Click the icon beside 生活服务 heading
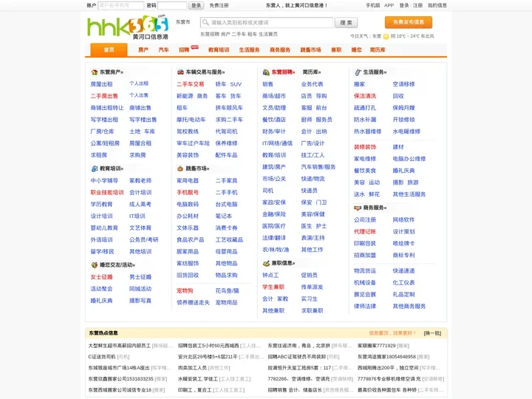Viewport: 532px width, 399px height. click(x=358, y=72)
